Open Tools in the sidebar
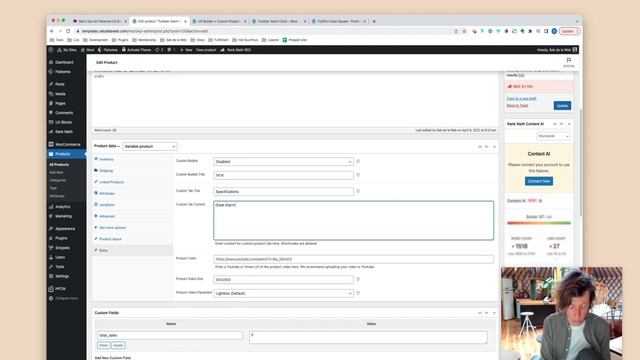The image size is (640, 360). (60, 267)
